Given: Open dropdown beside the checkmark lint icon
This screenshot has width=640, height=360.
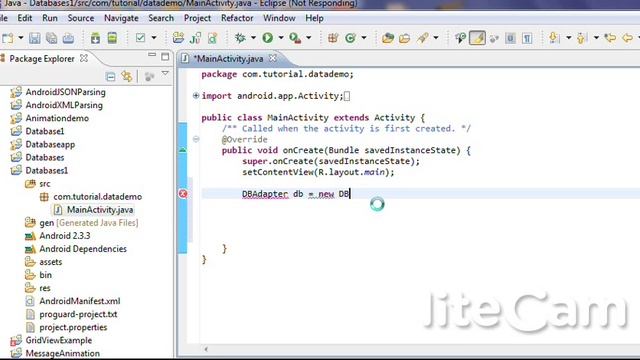Looking at the screenshot, I should [x=154, y=38].
